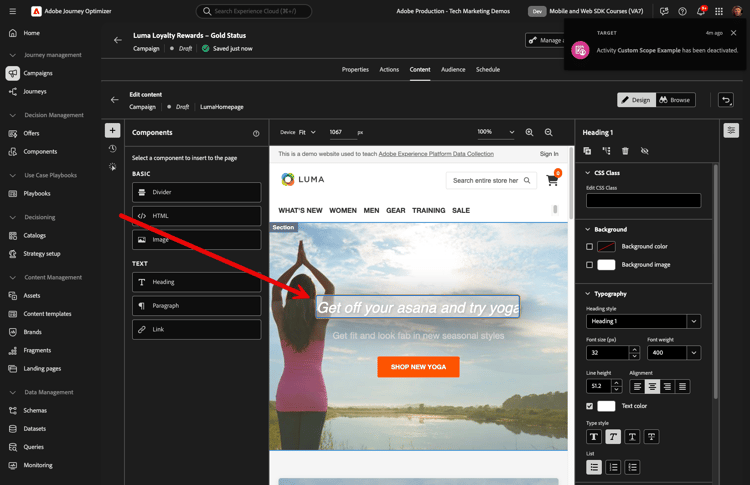Click the Edit CSS Class input field
The height and width of the screenshot is (485, 750).
tap(644, 201)
